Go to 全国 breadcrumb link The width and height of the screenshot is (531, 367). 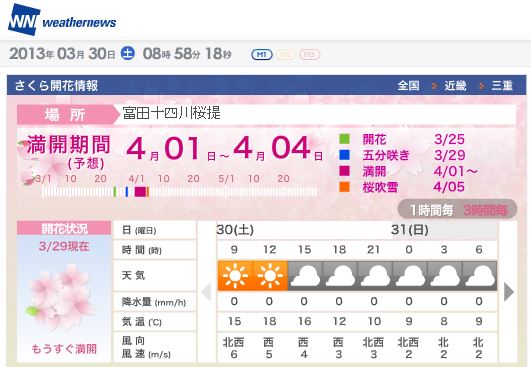point(408,85)
